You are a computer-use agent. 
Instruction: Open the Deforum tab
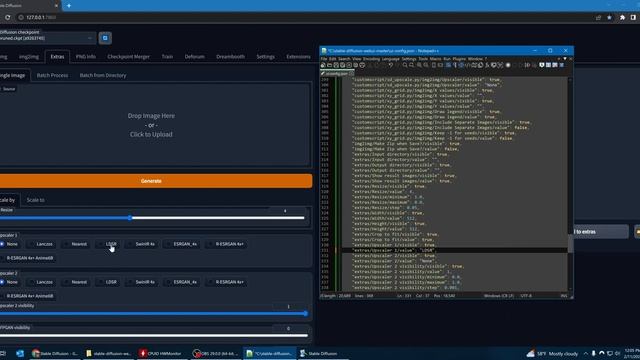(x=194, y=57)
